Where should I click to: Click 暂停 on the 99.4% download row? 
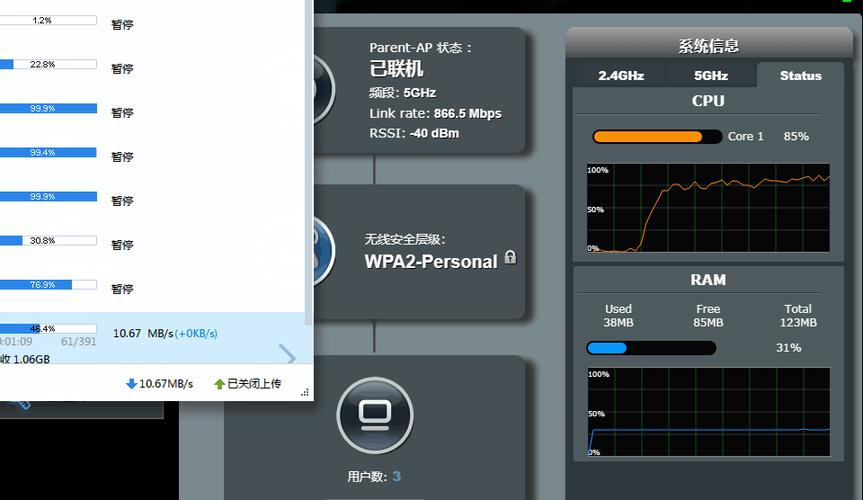point(122,157)
